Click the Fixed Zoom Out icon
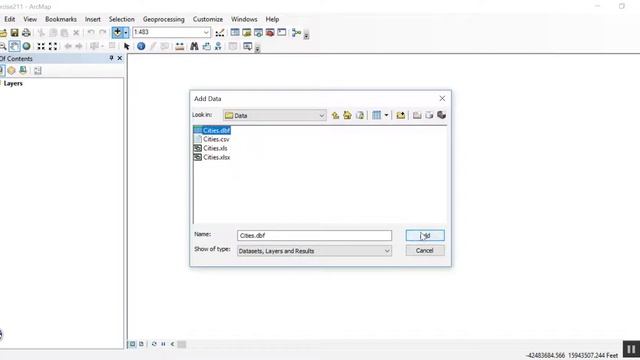The image size is (640, 360). 53,46
